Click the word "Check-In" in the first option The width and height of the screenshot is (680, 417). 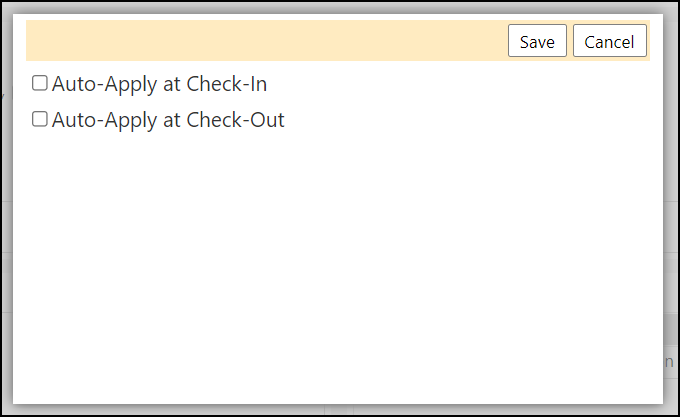226,84
